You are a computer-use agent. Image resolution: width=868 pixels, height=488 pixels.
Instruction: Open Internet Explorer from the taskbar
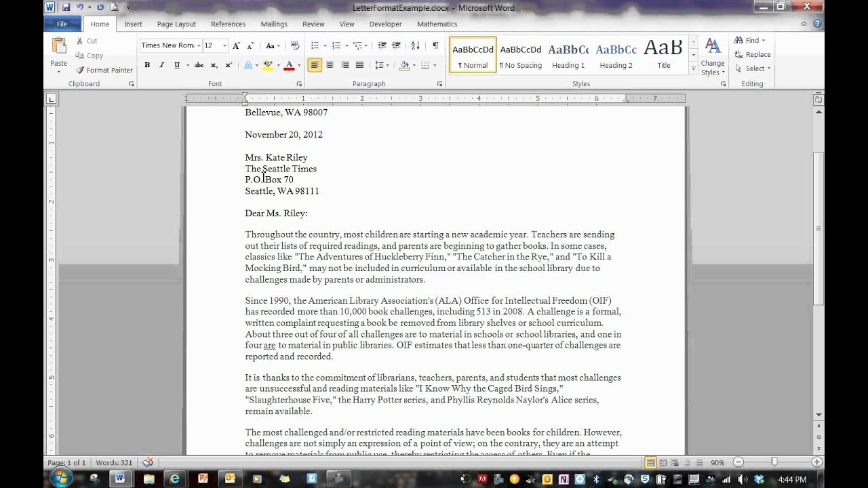tap(175, 479)
